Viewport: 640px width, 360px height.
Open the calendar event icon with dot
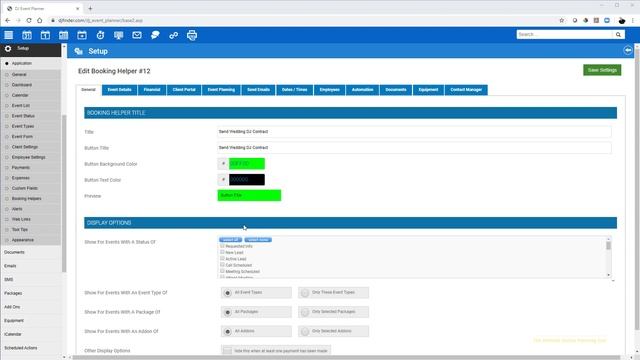pos(82,35)
